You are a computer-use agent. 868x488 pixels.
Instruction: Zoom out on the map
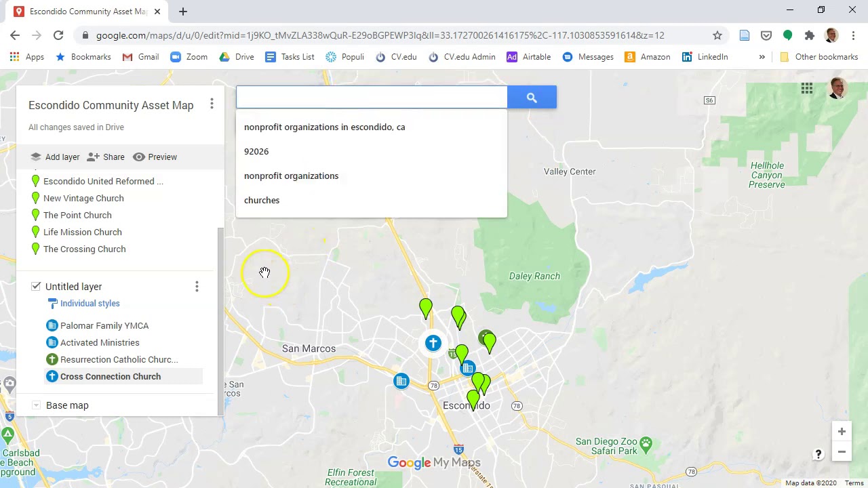coord(842,452)
